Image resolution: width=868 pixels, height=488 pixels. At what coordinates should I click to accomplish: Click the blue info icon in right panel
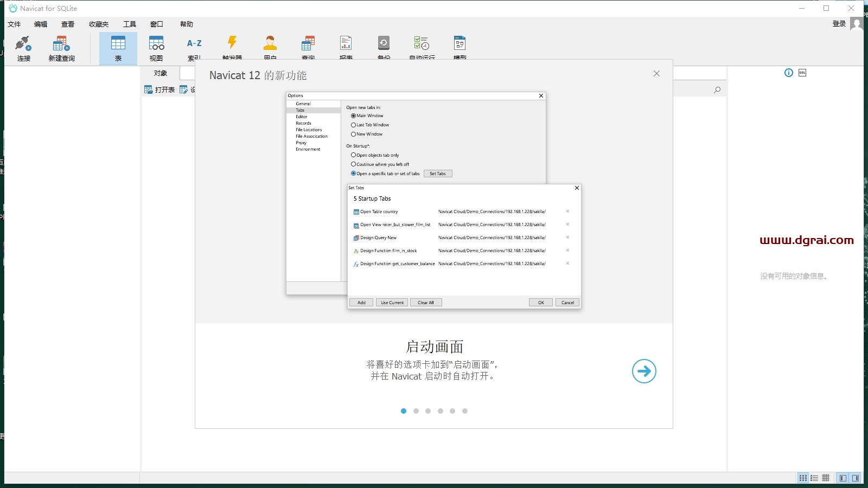(789, 73)
